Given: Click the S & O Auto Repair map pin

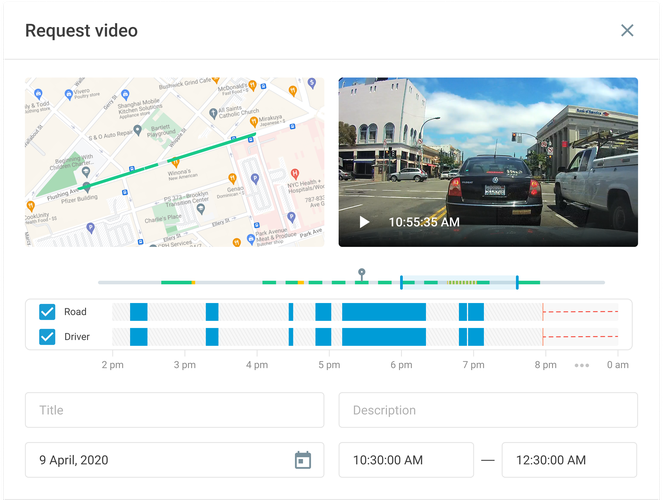Looking at the screenshot, I should pyautogui.click(x=137, y=130).
